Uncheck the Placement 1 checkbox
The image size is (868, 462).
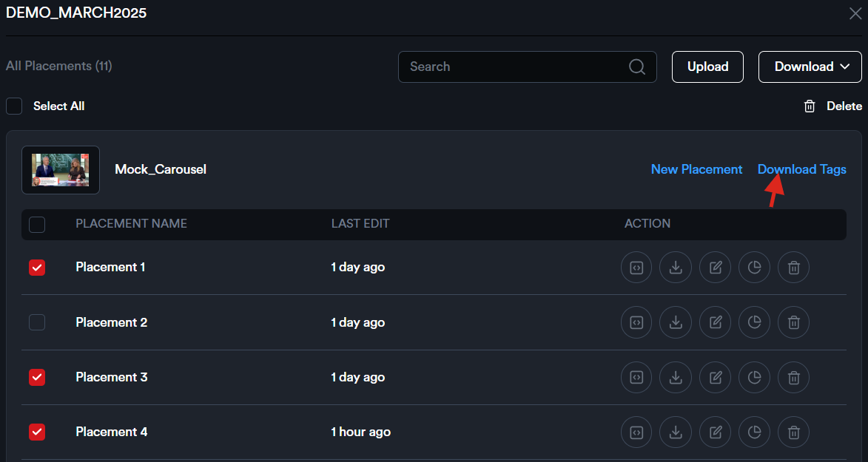[x=37, y=268]
